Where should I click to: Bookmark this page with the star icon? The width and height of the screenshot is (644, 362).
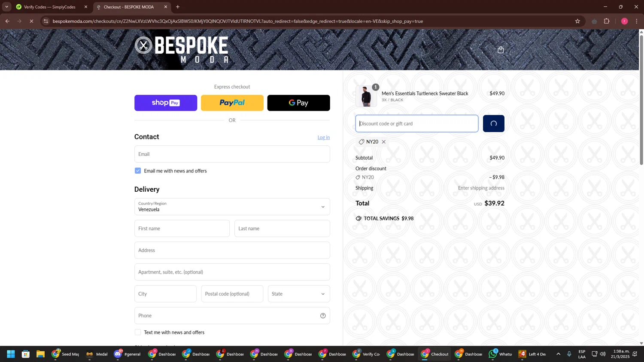[577, 21]
